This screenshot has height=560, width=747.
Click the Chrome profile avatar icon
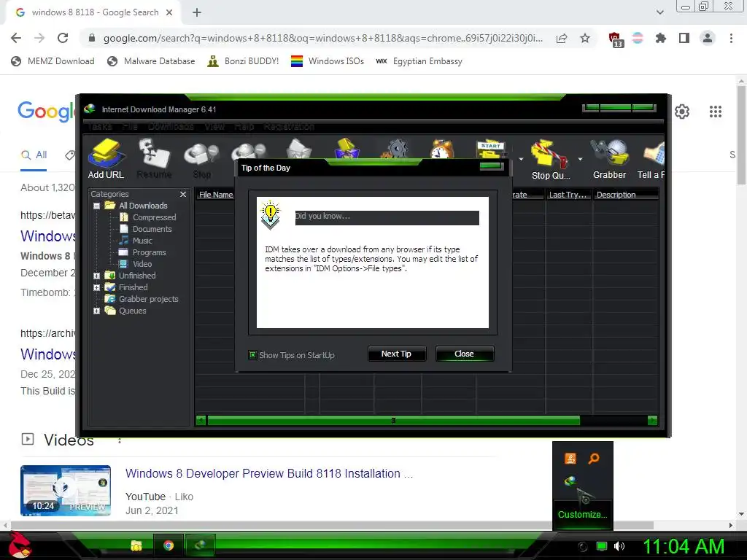coord(708,38)
